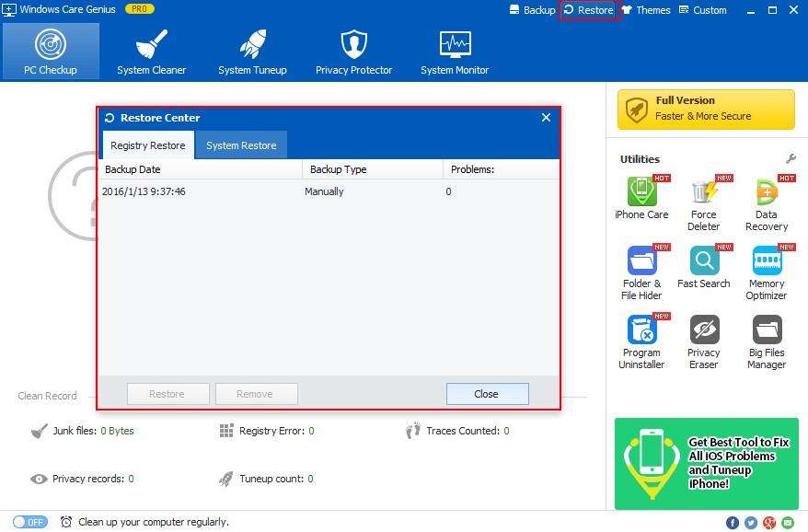Viewport: 808px width, 532px height.
Task: Click the Registry Error count
Action: click(x=311, y=431)
